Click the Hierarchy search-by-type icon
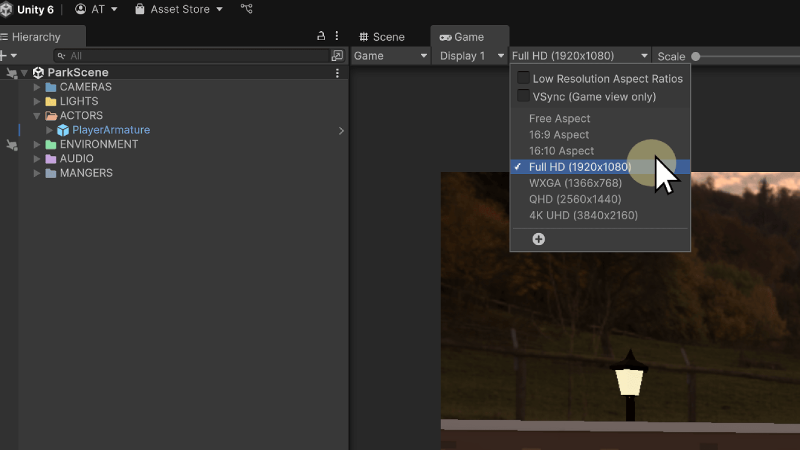This screenshot has height=450, width=800. click(337, 56)
